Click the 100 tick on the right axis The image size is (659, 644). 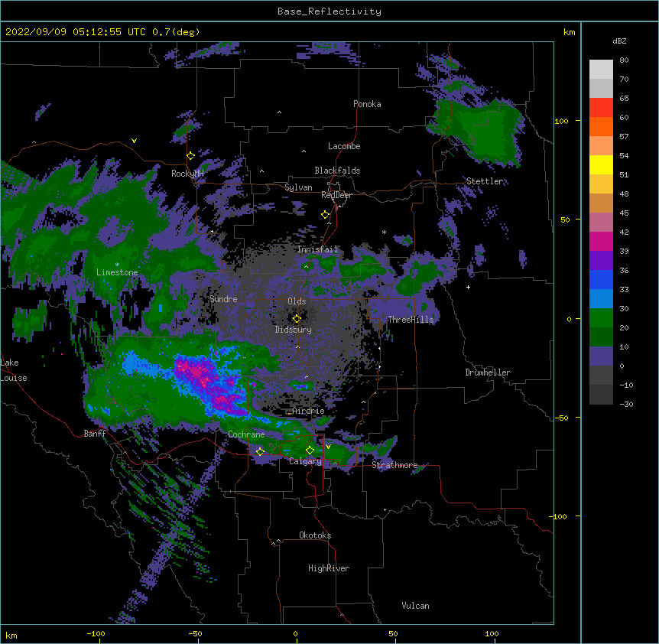point(561,121)
